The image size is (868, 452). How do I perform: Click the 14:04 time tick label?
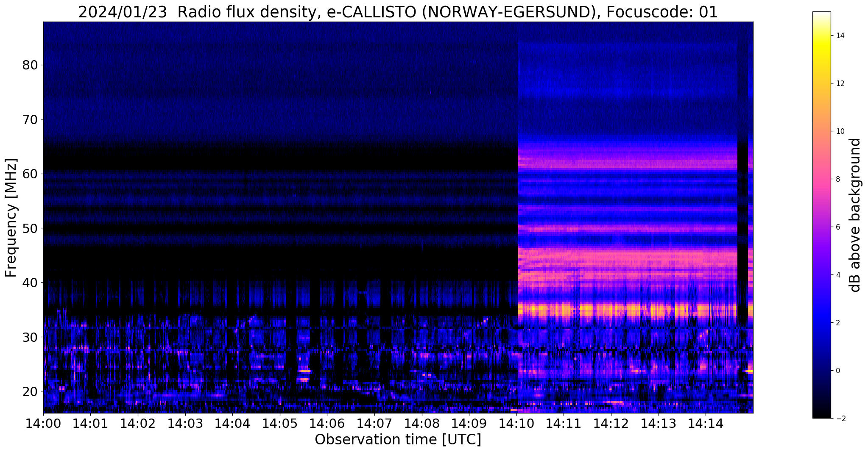point(232,423)
